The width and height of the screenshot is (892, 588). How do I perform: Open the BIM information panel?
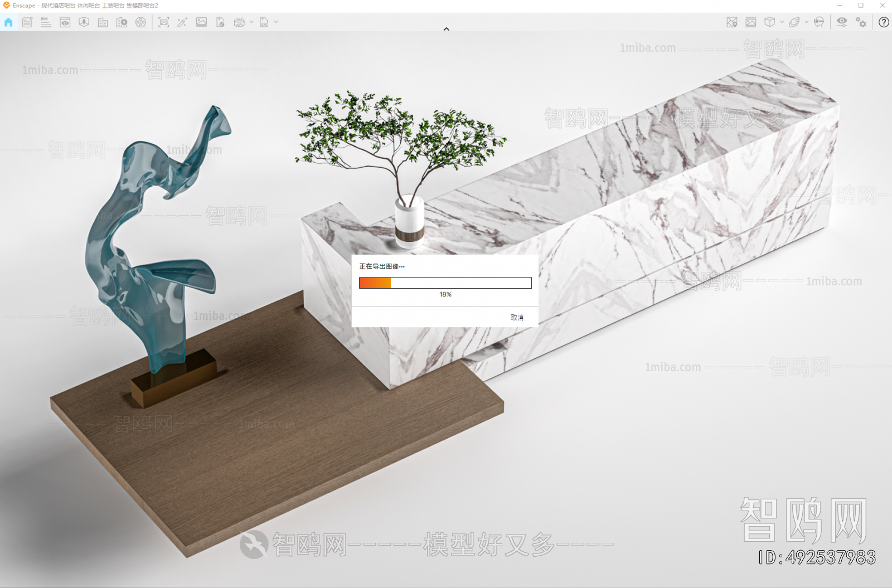(46, 22)
